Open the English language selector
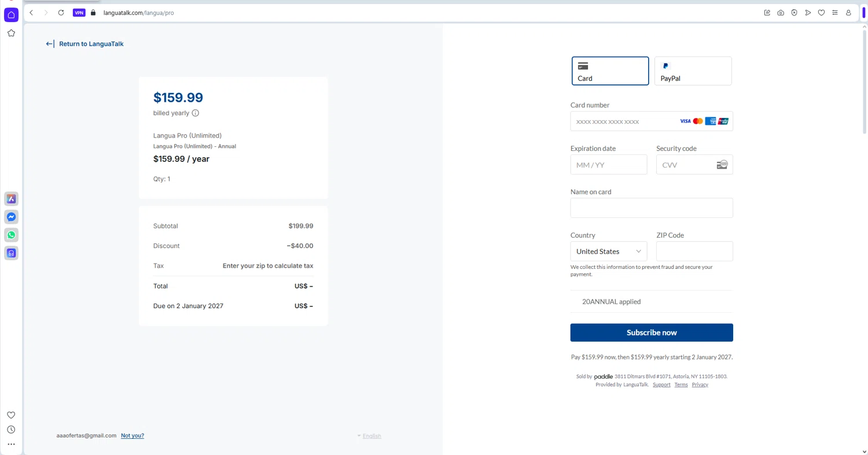 click(369, 436)
